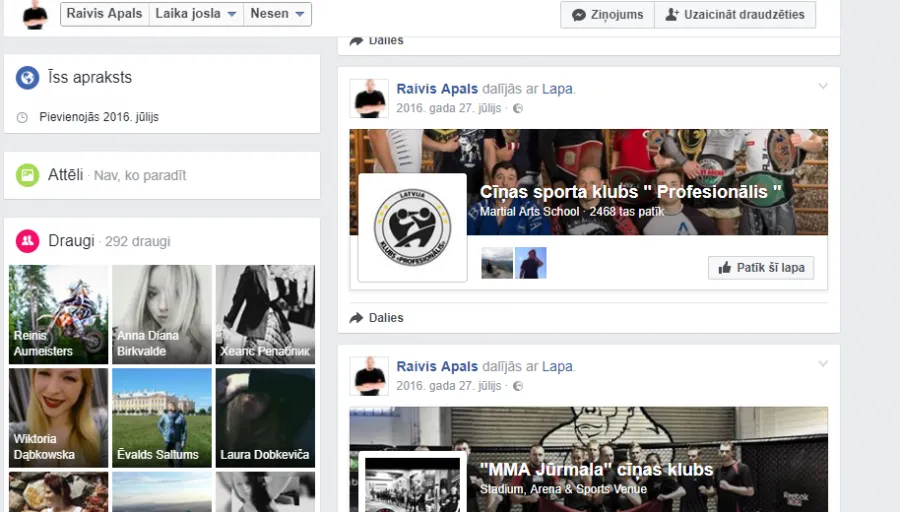Click the green Attēli photos icon

tap(27, 175)
